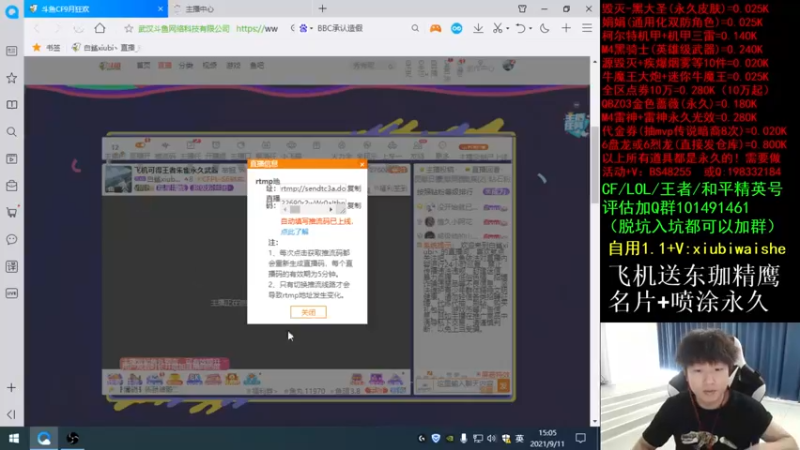The image size is (800, 450).
Task: Open the 白鲨xiubi 直播 bookmark
Action: pos(105,47)
